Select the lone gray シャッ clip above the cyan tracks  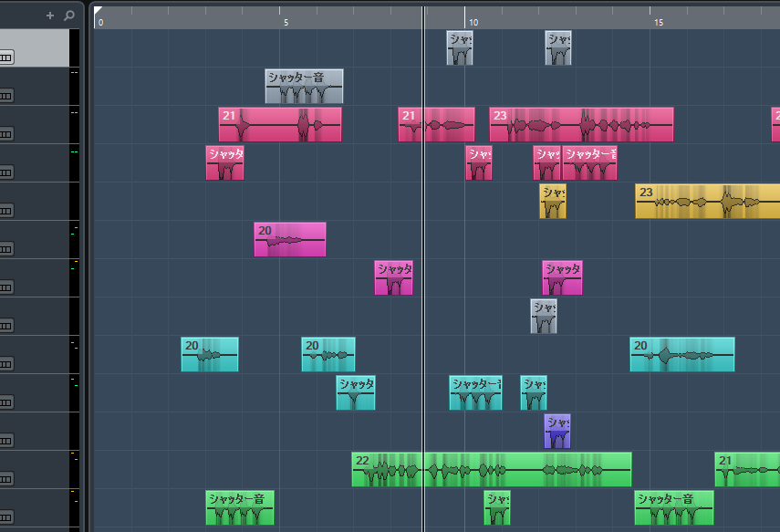544,316
